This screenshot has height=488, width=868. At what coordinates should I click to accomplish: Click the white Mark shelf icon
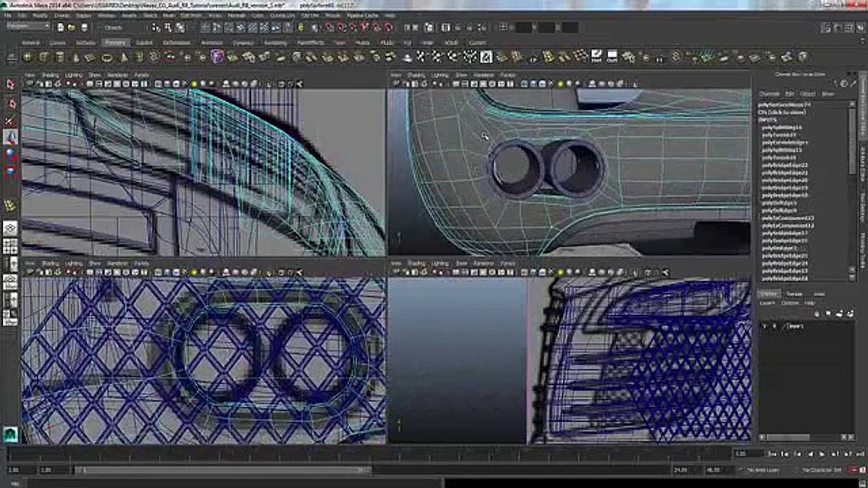596,57
